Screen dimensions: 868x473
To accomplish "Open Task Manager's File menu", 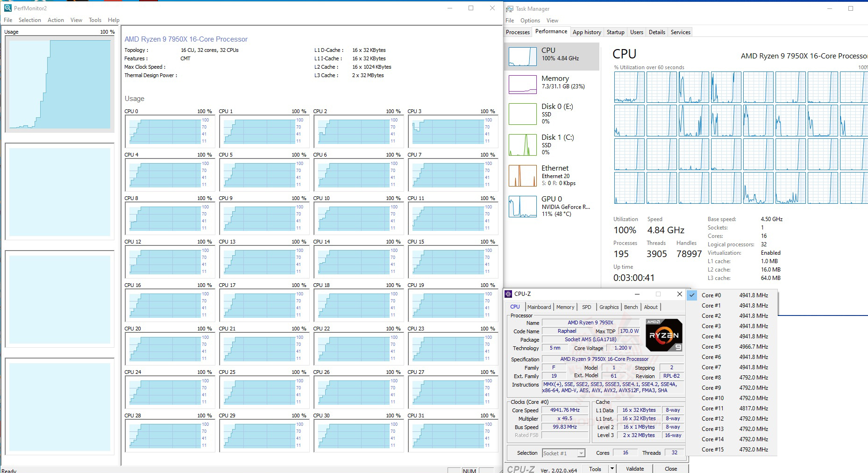I will [x=510, y=21].
